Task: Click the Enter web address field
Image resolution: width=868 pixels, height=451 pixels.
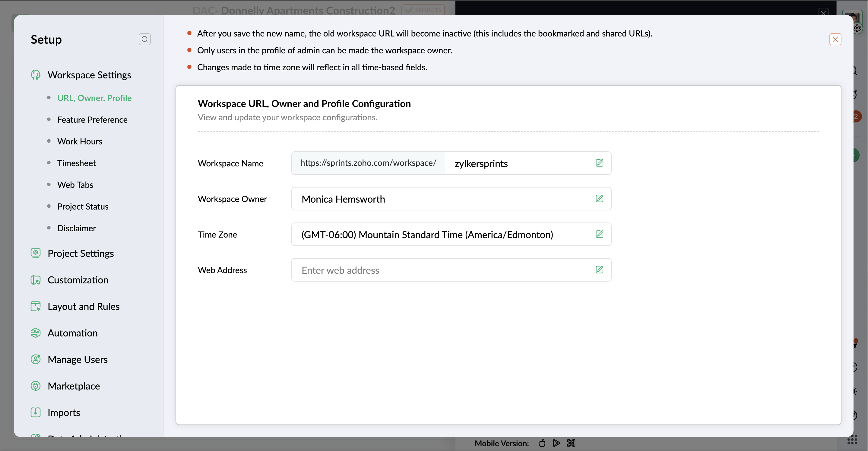Action: tap(451, 270)
